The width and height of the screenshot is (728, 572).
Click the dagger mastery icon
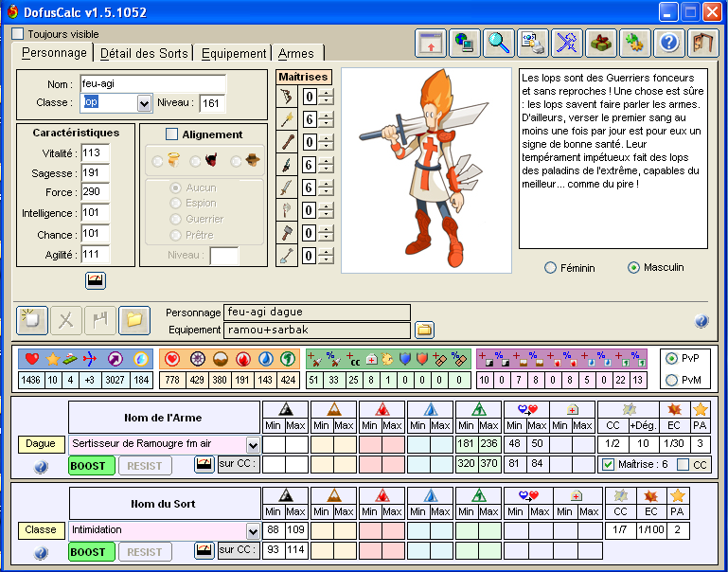pyautogui.click(x=287, y=165)
